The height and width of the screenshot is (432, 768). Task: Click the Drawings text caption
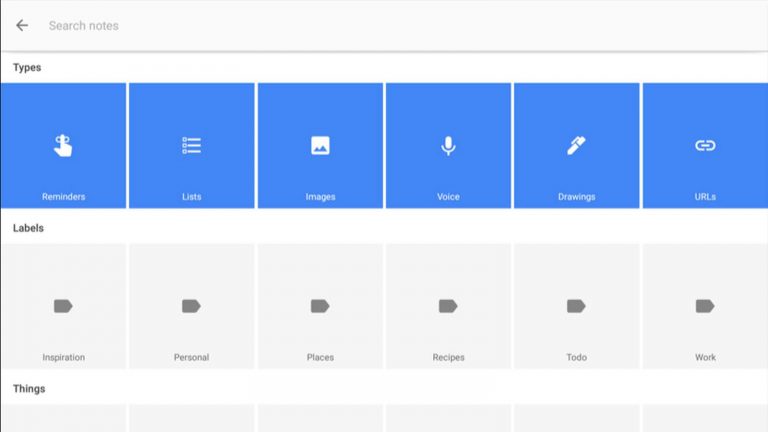(576, 197)
